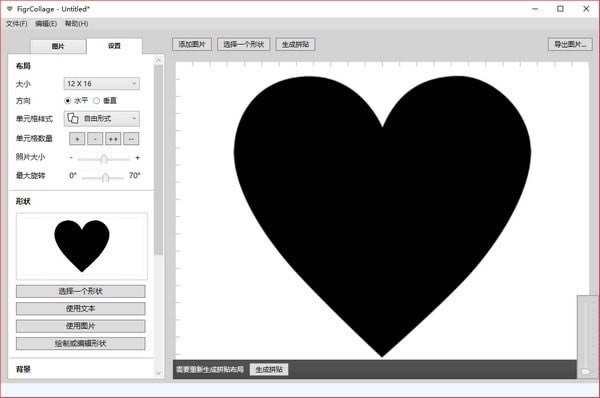Select the 垂直 vertical orientation radio
This screenshot has height=398, width=600.
pyautogui.click(x=96, y=101)
